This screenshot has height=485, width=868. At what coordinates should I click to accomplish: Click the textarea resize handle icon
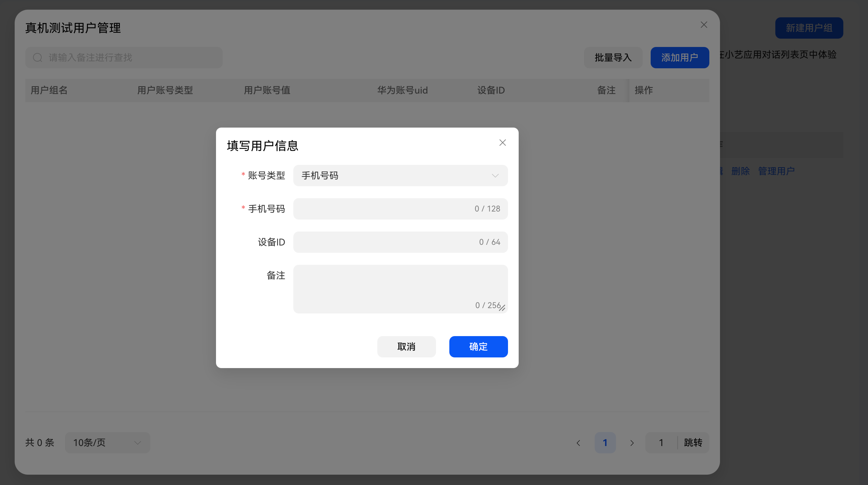point(502,308)
